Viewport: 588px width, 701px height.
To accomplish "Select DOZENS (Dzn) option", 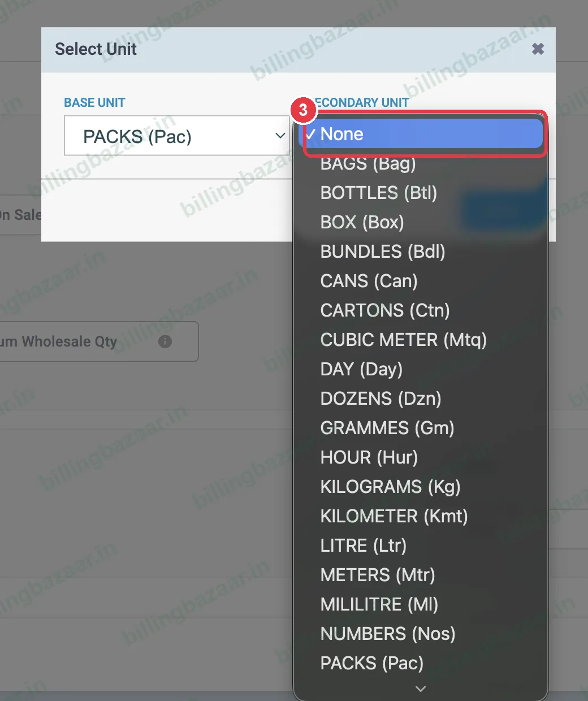I will [421, 399].
